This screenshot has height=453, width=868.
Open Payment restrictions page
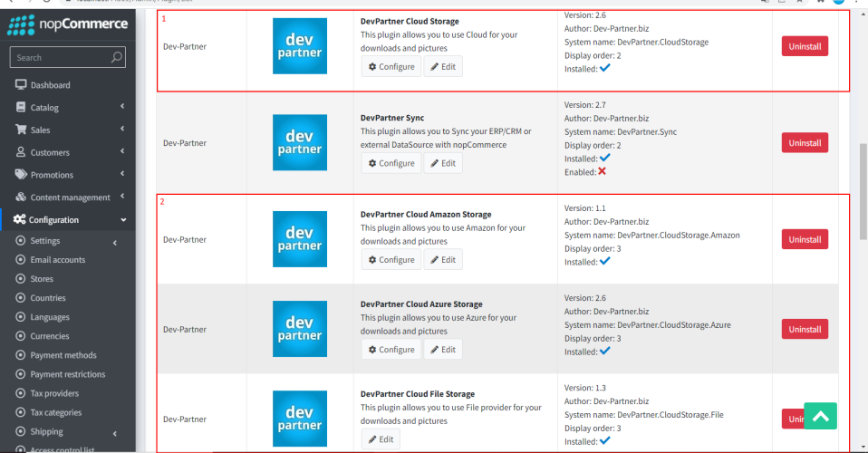(x=68, y=374)
